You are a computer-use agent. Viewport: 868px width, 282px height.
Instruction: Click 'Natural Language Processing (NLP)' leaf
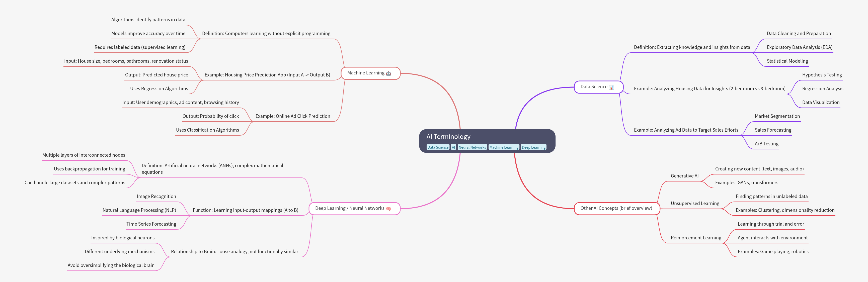139,210
